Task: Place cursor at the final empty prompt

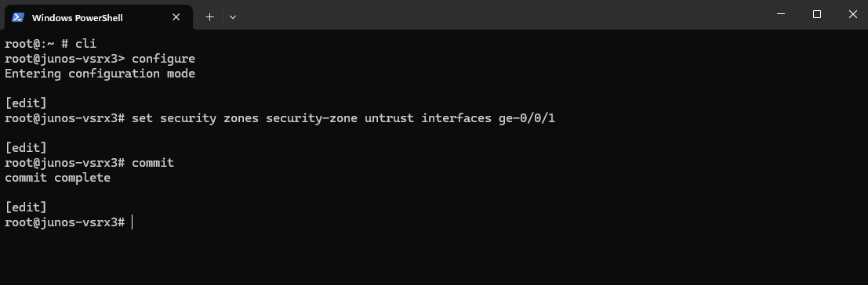Action: click(133, 222)
